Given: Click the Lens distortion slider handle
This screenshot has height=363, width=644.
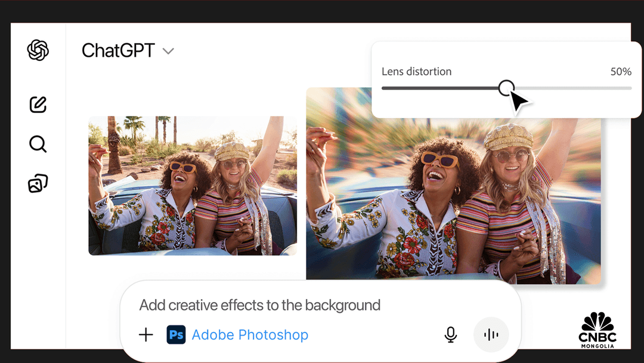Looking at the screenshot, I should tap(506, 88).
